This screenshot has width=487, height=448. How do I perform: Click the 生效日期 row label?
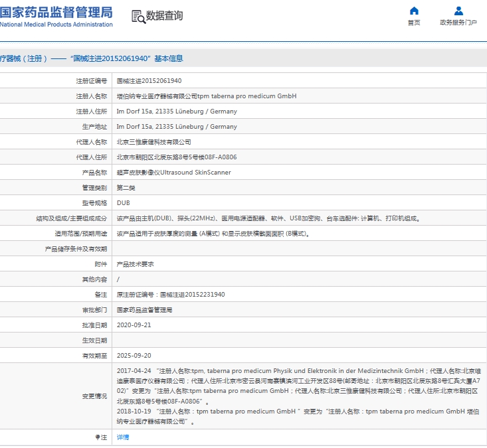pos(95,340)
